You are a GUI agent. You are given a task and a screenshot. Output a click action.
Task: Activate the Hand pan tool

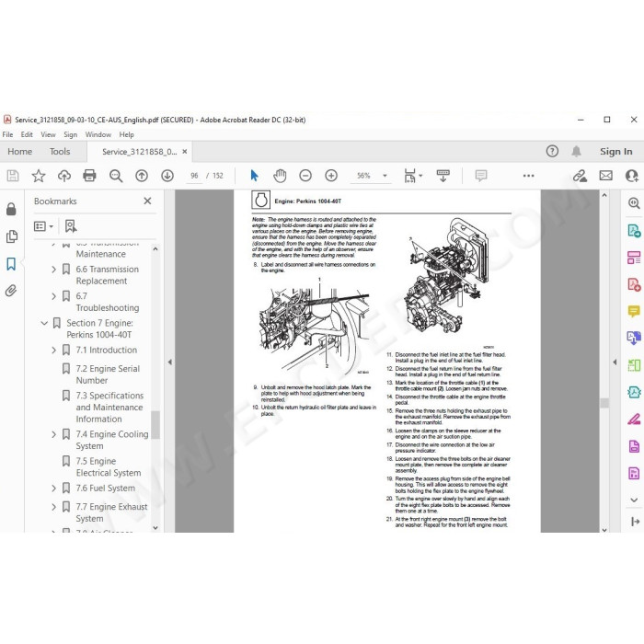click(280, 176)
